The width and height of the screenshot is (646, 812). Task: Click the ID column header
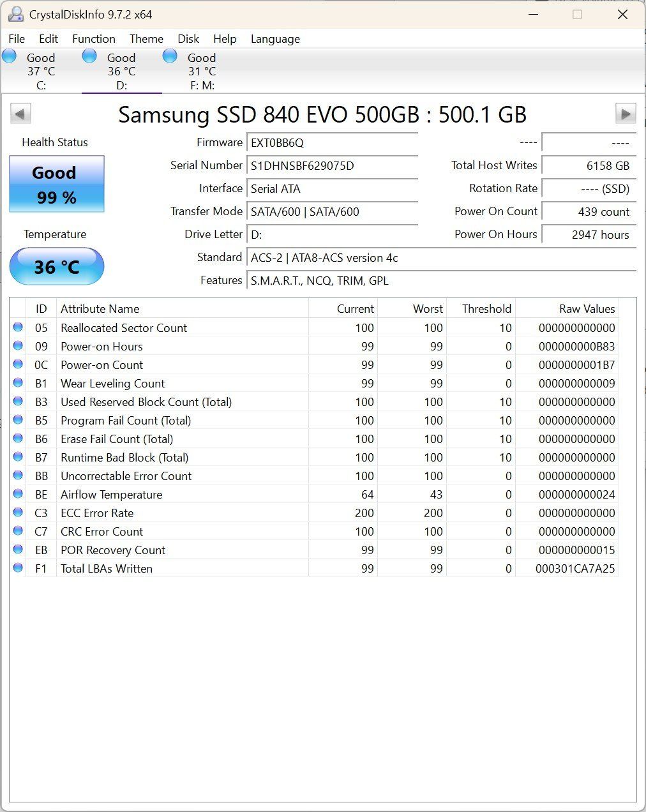coord(41,309)
